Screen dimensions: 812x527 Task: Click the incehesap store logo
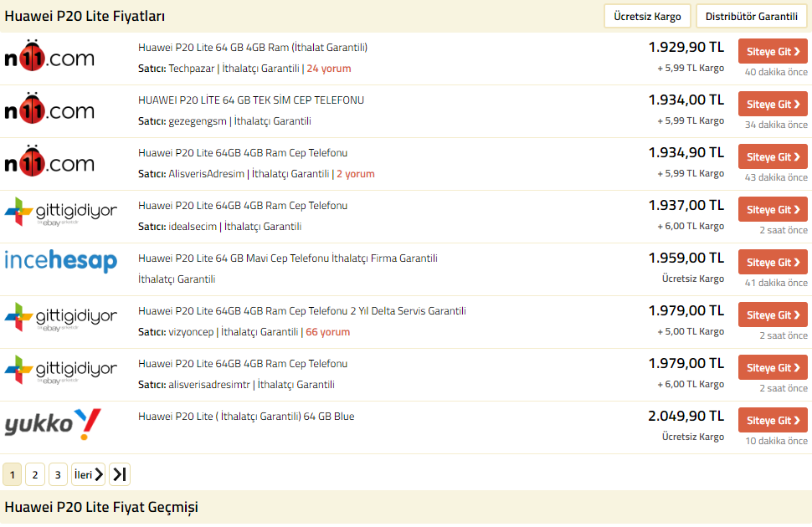[x=60, y=261]
